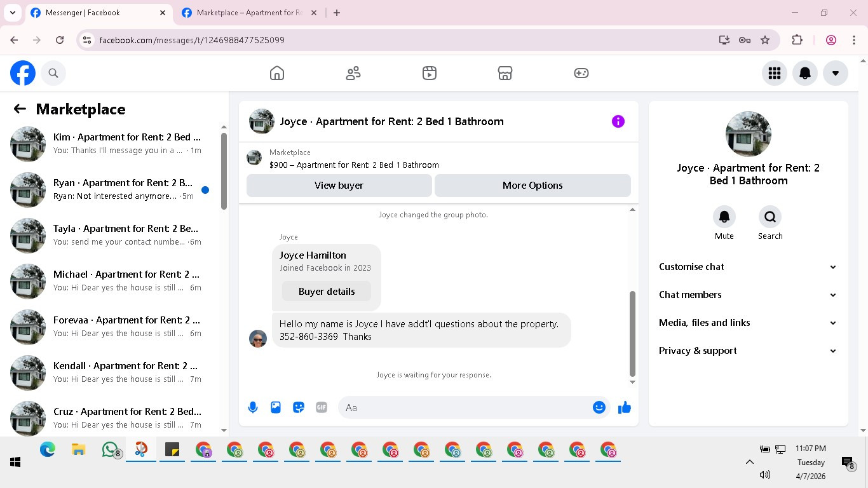
Task: Open Kendall's apartment conversation
Action: click(x=111, y=373)
